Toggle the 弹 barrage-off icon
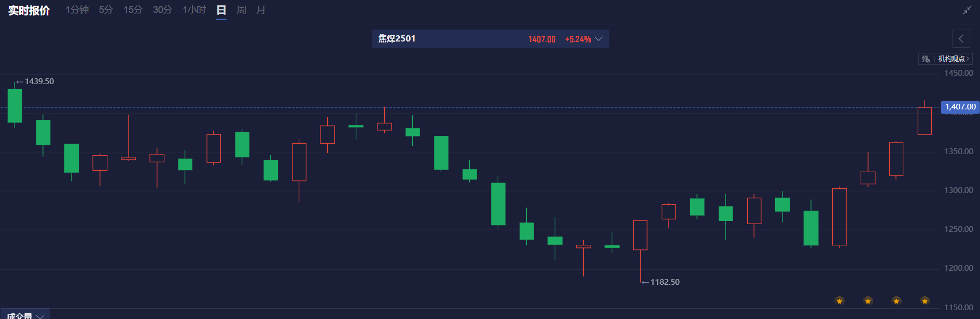Screen dimensions: 980x319 click(x=926, y=59)
